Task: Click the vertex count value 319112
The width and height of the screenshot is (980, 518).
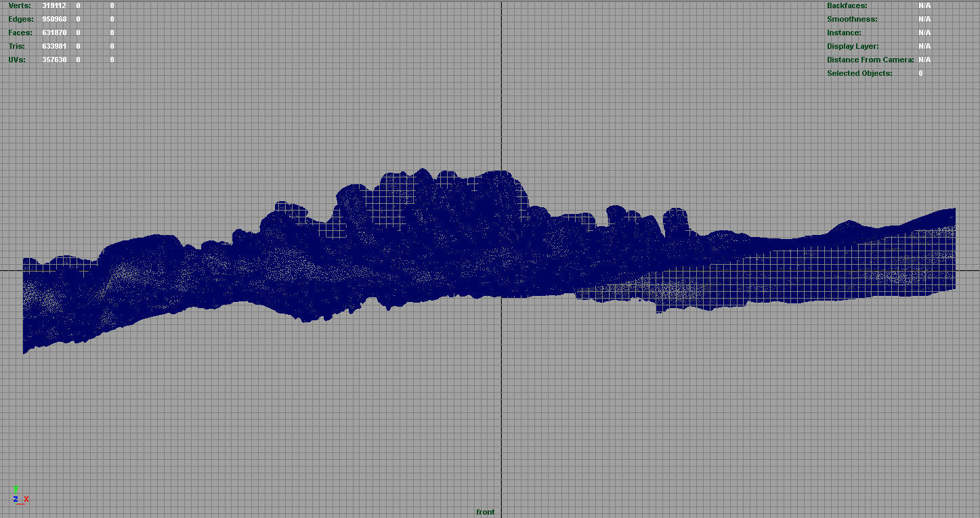Action: coord(54,5)
